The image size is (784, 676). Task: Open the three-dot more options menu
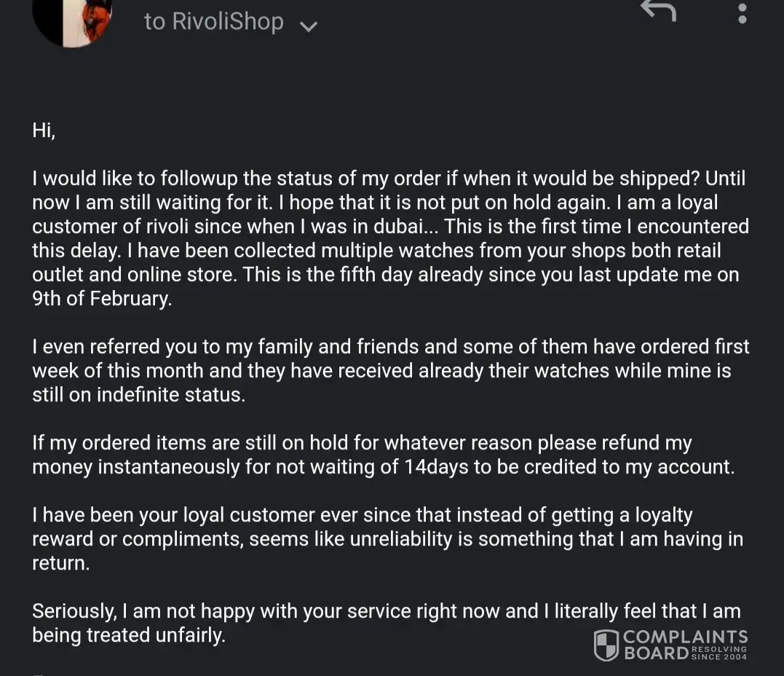pyautogui.click(x=742, y=13)
